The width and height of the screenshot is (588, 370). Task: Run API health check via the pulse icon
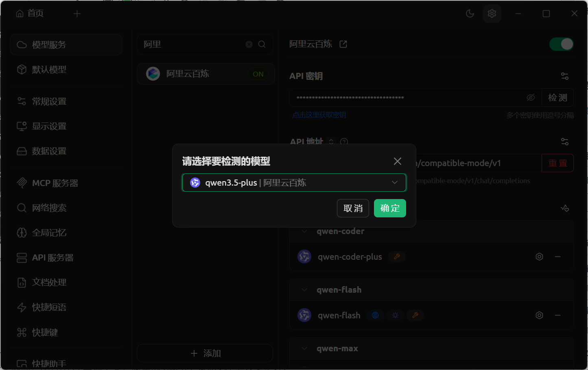tap(565, 208)
